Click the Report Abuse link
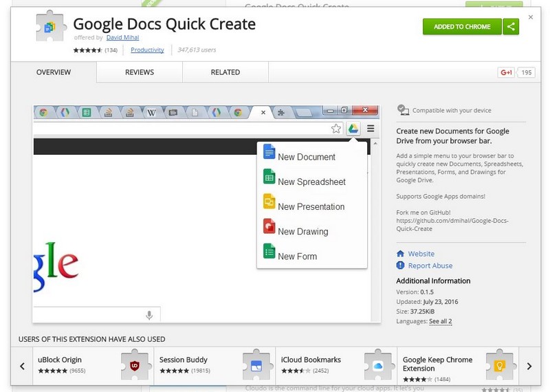This screenshot has height=392, width=550. click(430, 265)
